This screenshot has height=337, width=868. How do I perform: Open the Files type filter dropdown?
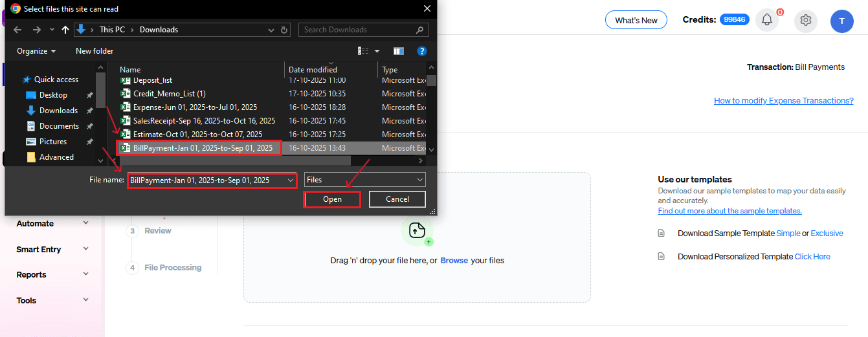pyautogui.click(x=364, y=180)
